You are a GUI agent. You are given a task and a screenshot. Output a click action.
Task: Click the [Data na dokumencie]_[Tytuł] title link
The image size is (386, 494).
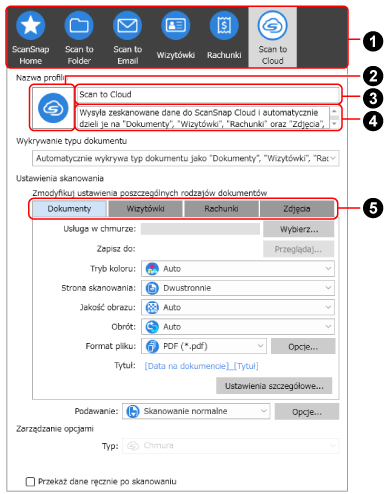click(x=201, y=366)
